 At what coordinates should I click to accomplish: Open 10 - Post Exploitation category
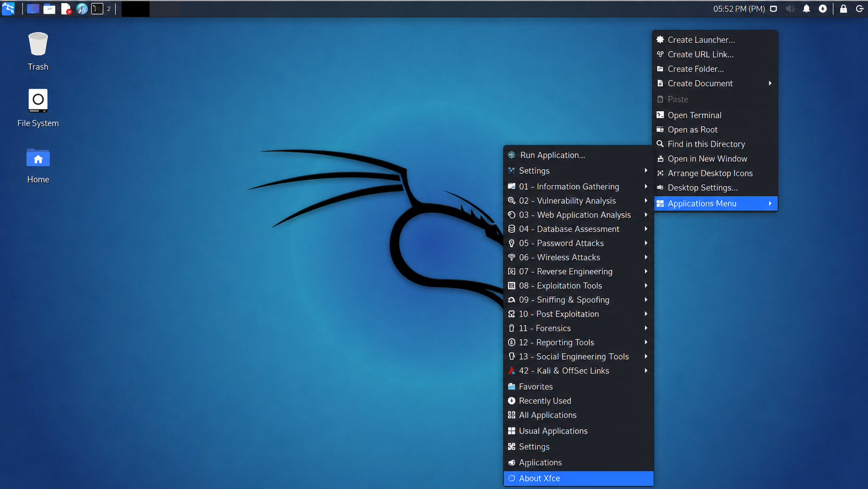(578, 314)
